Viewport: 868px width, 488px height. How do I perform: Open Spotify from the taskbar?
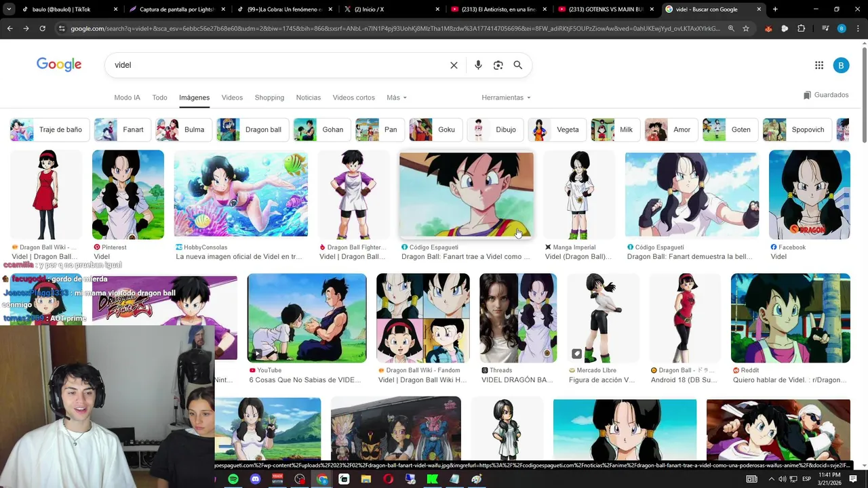tap(233, 479)
